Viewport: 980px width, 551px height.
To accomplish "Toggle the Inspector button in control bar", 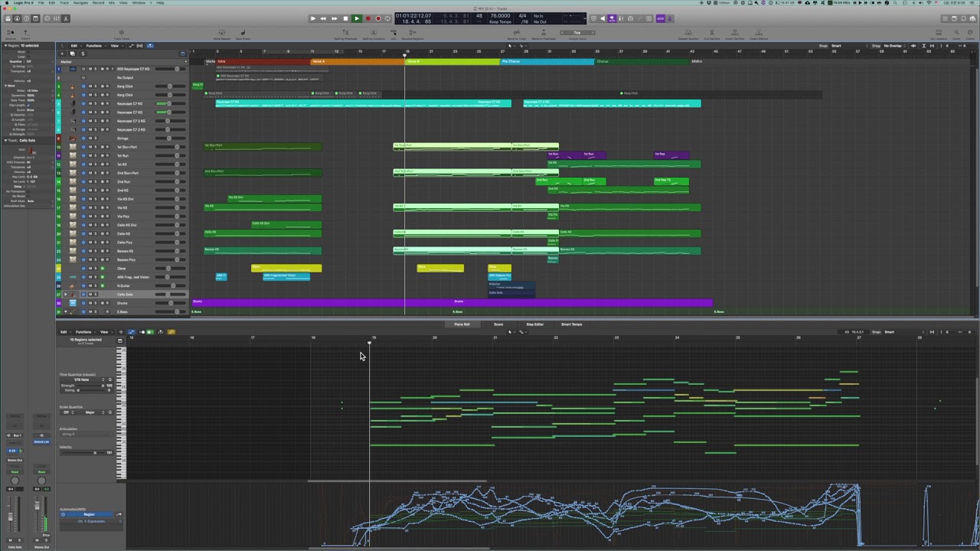I will 17,18.
